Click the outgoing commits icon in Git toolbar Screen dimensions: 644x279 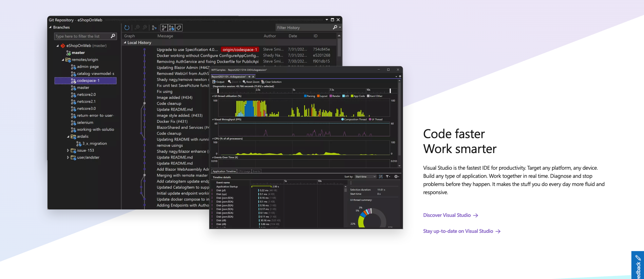[x=145, y=27]
